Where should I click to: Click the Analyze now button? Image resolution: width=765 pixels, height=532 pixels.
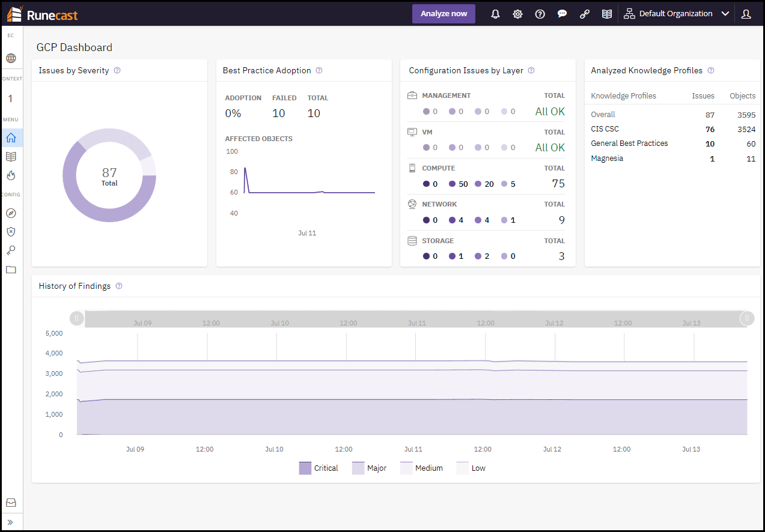tap(443, 14)
